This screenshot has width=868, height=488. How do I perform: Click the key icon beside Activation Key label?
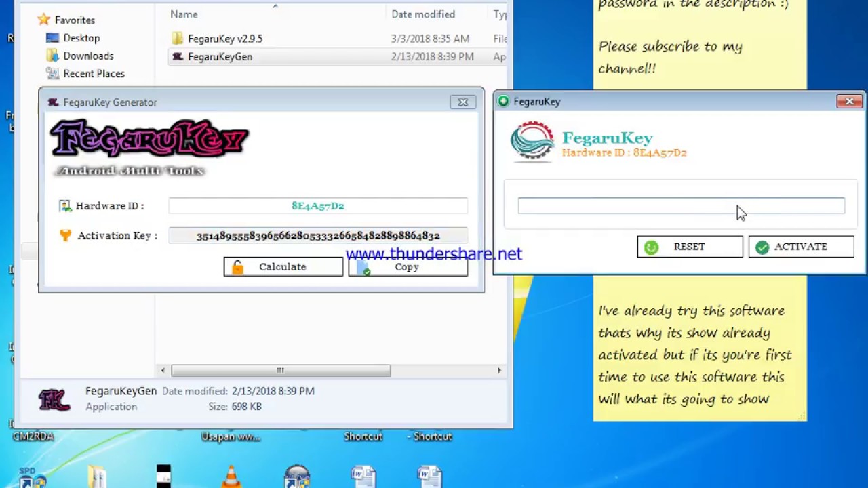click(65, 235)
